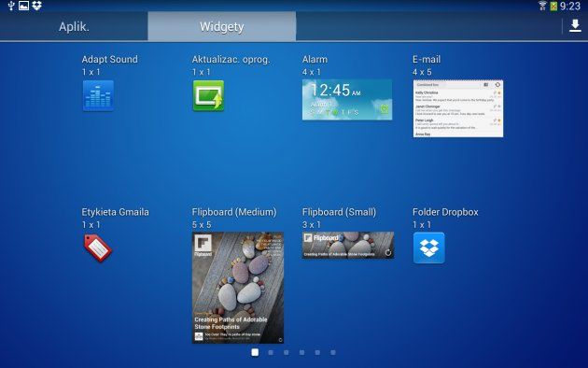The width and height of the screenshot is (588, 368).
Task: Click the Etykieta Gmaila label
Action: tap(115, 212)
